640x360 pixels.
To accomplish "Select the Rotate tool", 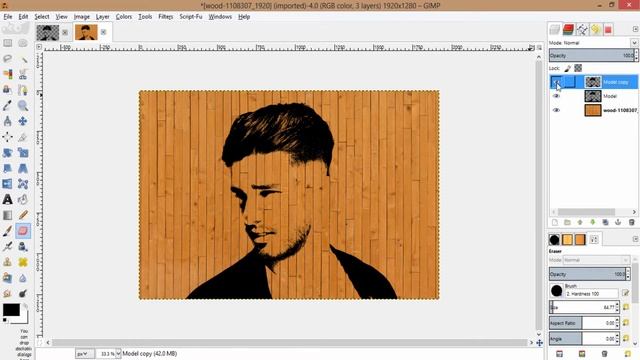I will click(x=7, y=153).
